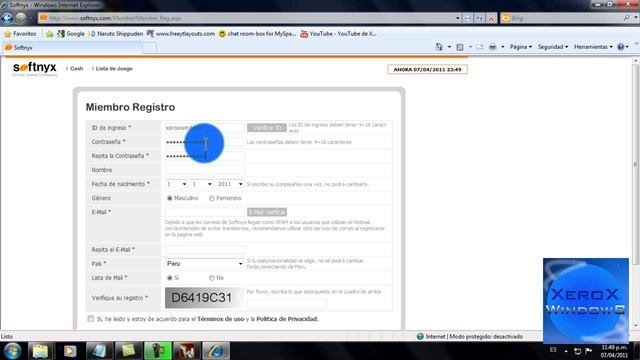640x360 pixels.
Task: Click the Read mail icon in command bar
Action: [480, 47]
